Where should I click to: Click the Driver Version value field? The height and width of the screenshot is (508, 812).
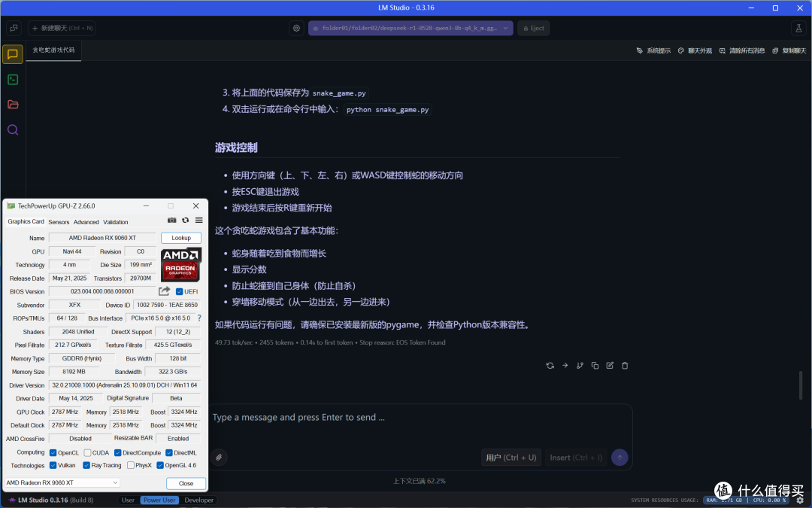click(x=124, y=385)
